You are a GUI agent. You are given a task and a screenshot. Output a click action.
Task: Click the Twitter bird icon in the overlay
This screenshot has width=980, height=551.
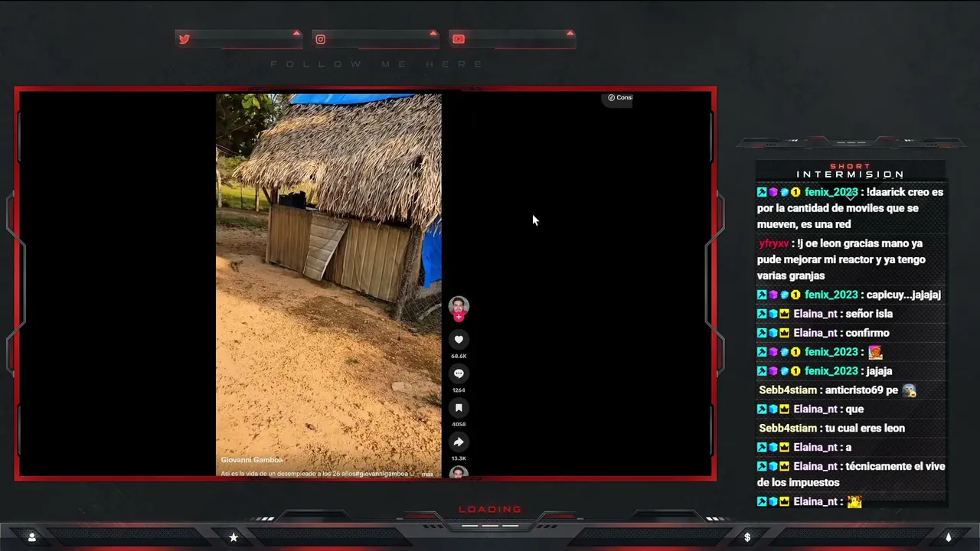[x=185, y=39]
